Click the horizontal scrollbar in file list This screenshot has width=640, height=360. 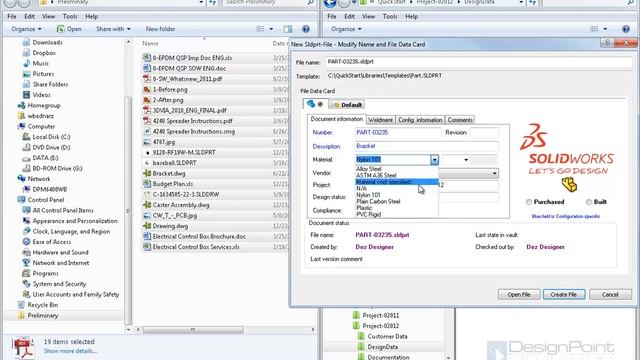[x=193, y=329]
